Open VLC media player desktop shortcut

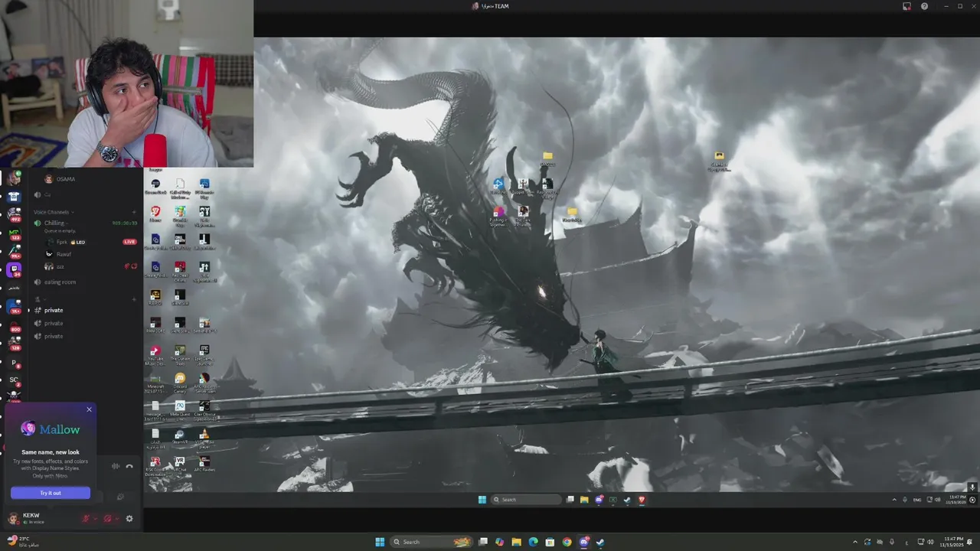[x=204, y=437]
